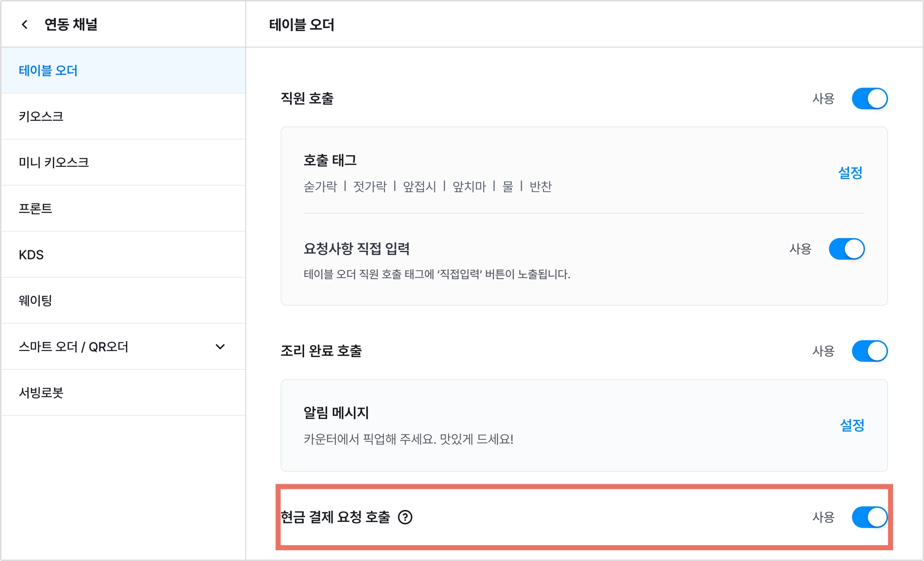924x561 pixels.
Task: Click 설정 link for 호출 태그
Action: 850,173
